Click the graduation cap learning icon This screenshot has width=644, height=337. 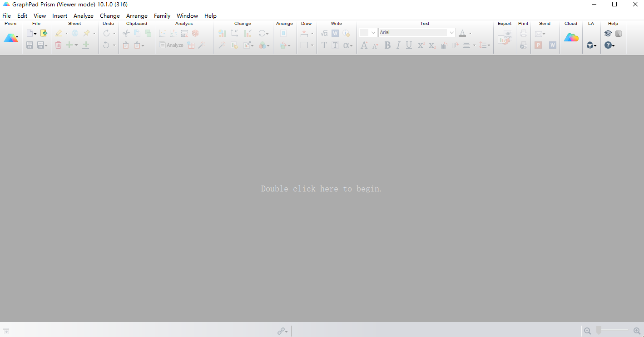(x=608, y=33)
